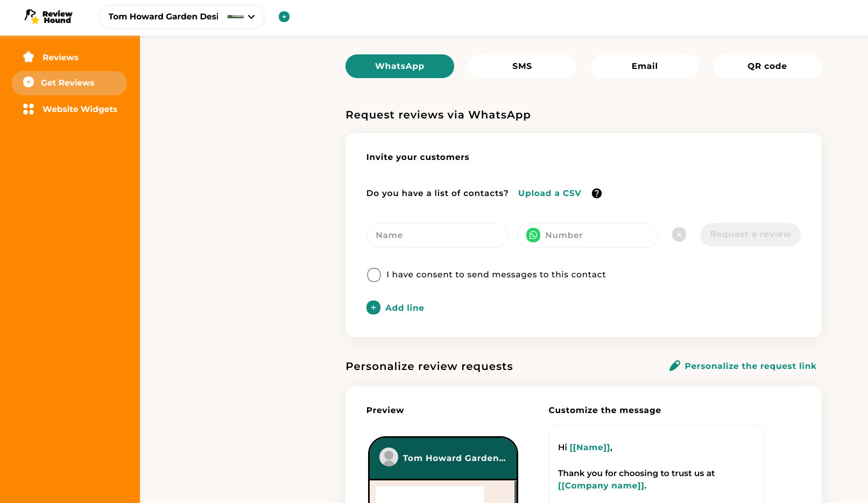Viewport: 868px width, 503px height.
Task: Click the [[Name]] placeholder in message
Action: pyautogui.click(x=590, y=448)
